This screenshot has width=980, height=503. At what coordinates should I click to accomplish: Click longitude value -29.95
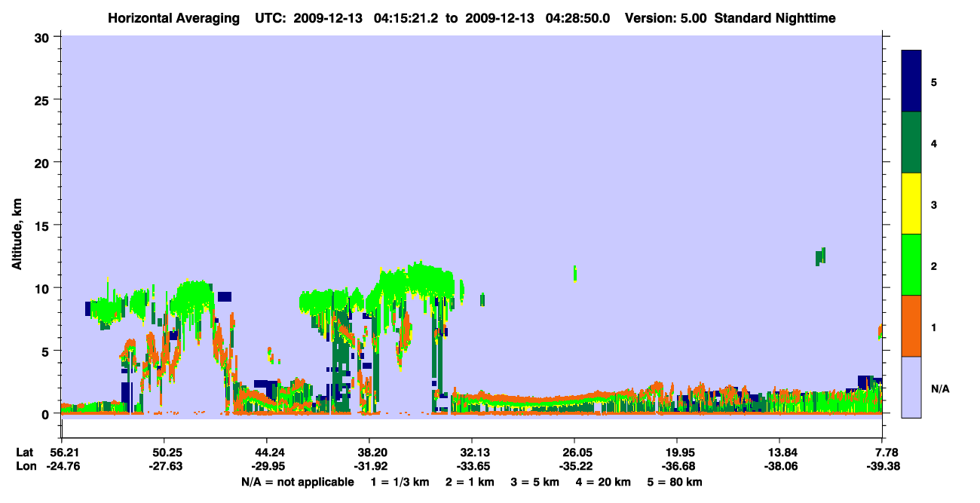point(267,466)
